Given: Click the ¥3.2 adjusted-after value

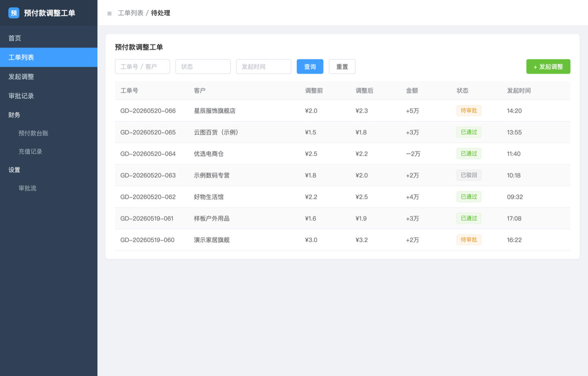Looking at the screenshot, I should point(361,240).
